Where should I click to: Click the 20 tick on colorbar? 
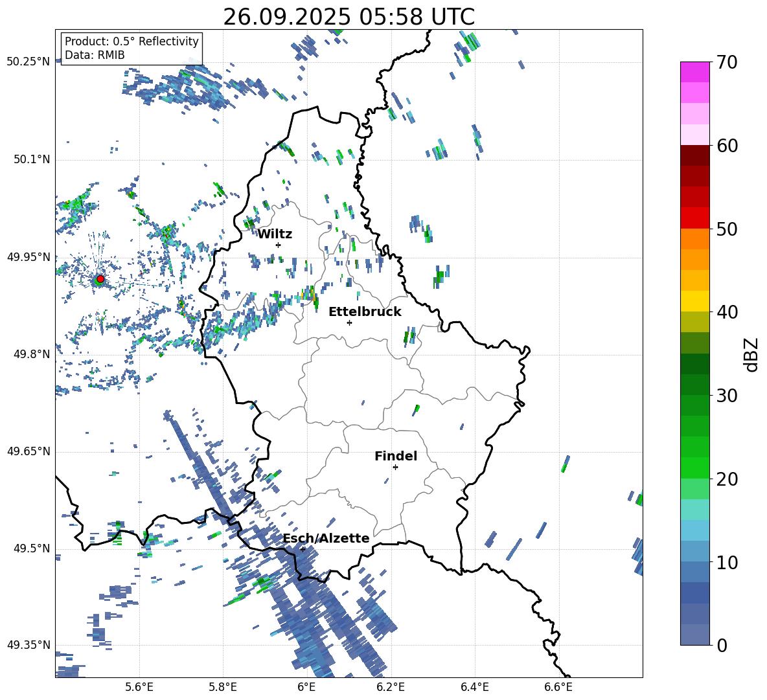(x=727, y=479)
